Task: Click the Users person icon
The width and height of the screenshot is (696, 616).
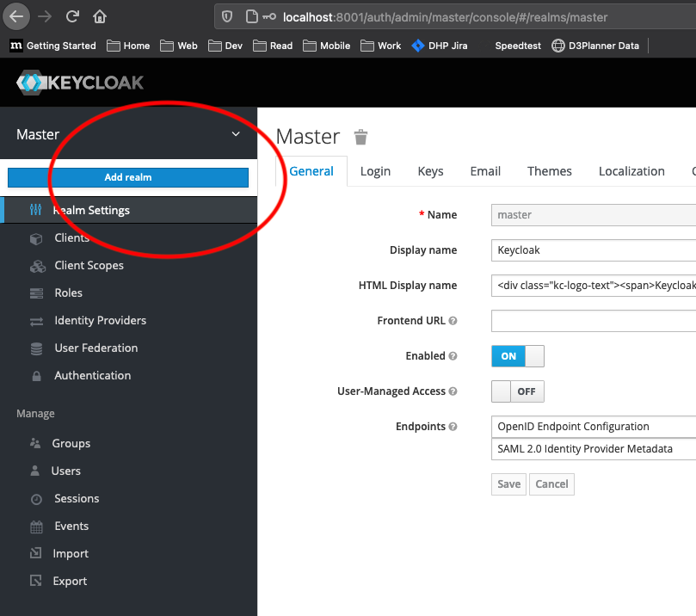Action: 34,471
